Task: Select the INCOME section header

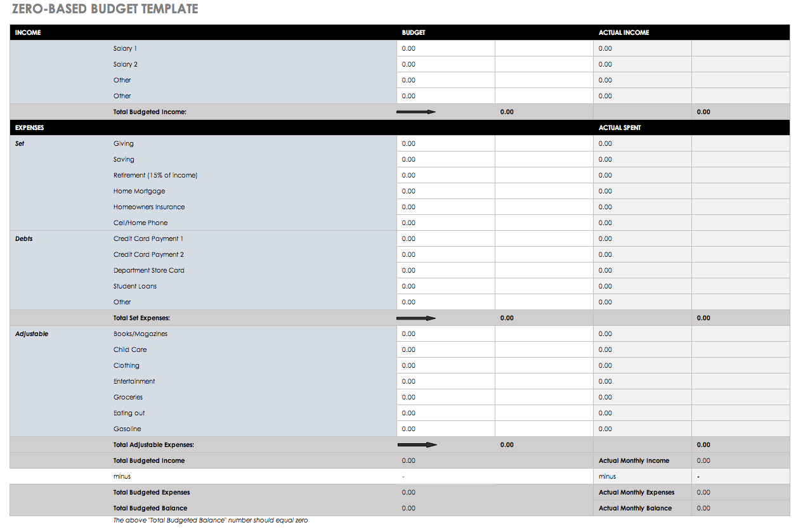Action: pos(28,32)
